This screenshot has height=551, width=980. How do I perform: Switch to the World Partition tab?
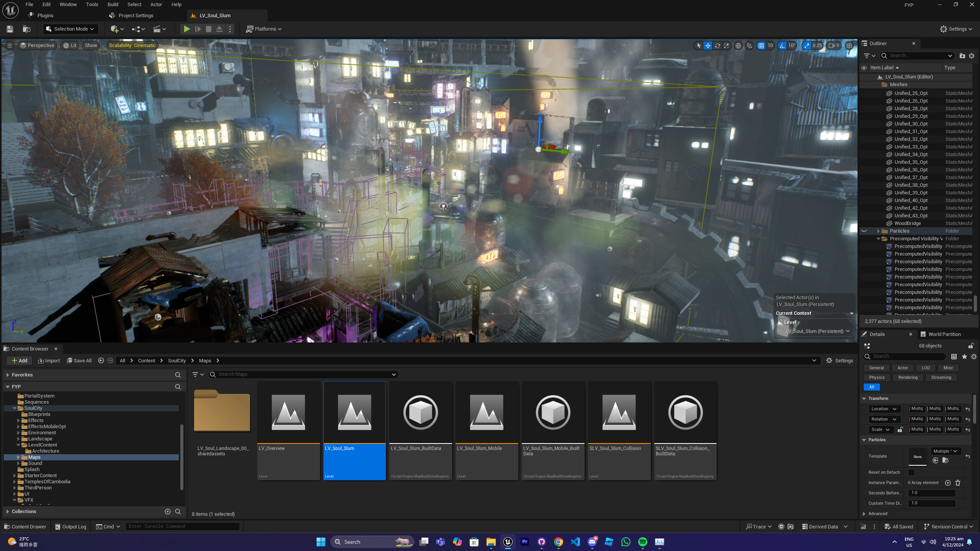point(944,334)
